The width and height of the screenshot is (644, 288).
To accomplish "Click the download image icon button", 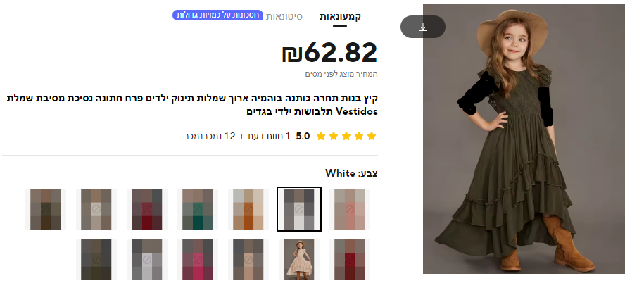I will coord(422,27).
